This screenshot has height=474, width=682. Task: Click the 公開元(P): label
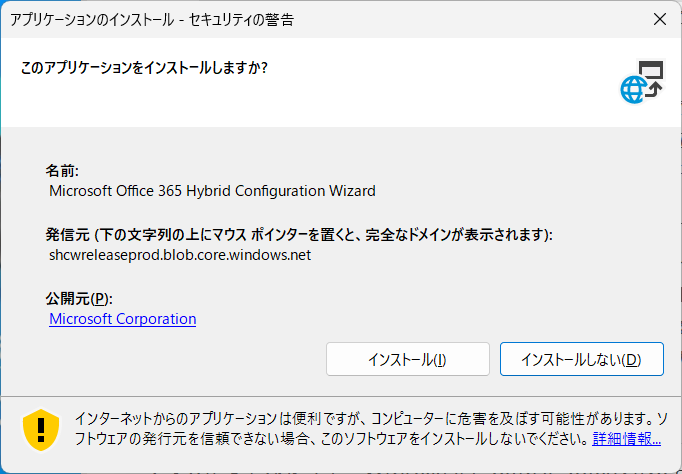[x=79, y=299]
